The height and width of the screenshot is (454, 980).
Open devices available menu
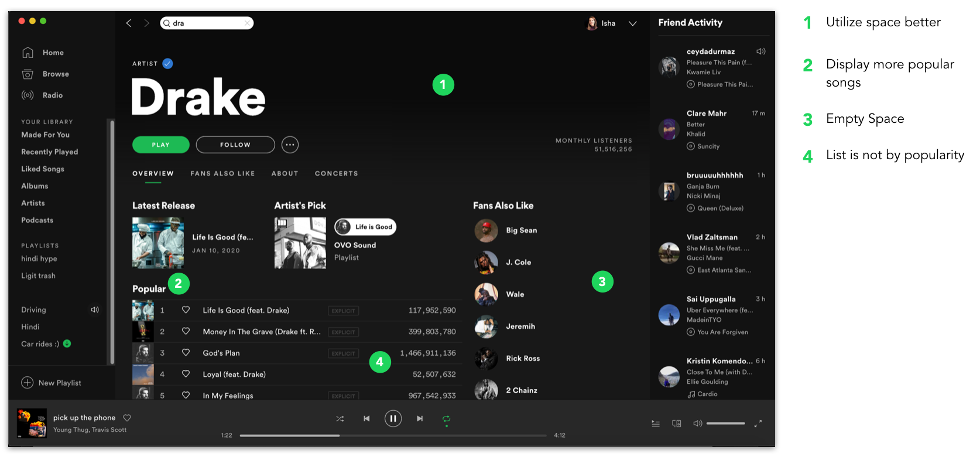(677, 424)
